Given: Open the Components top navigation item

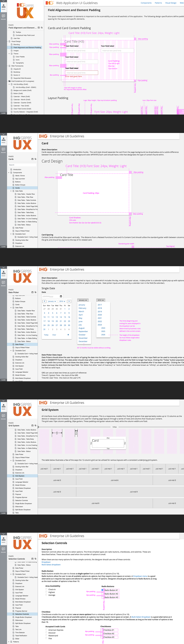Looking at the screenshot, I should pyautogui.click(x=146, y=3).
